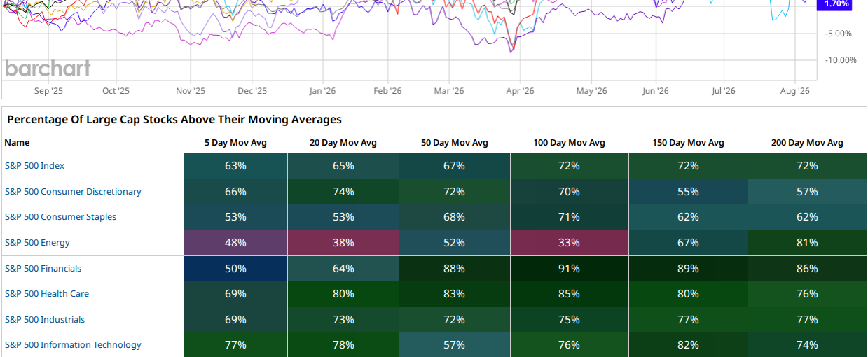Click the Name column header

point(17,142)
